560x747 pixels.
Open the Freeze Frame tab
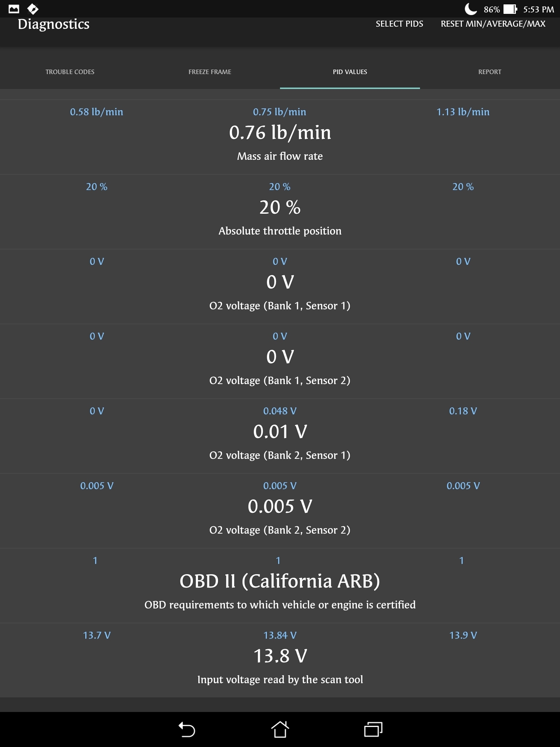210,72
